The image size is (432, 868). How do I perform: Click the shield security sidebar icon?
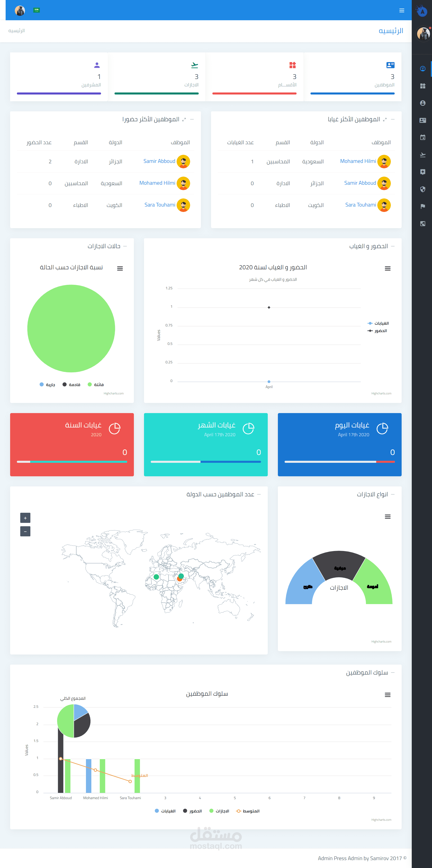pos(423,189)
